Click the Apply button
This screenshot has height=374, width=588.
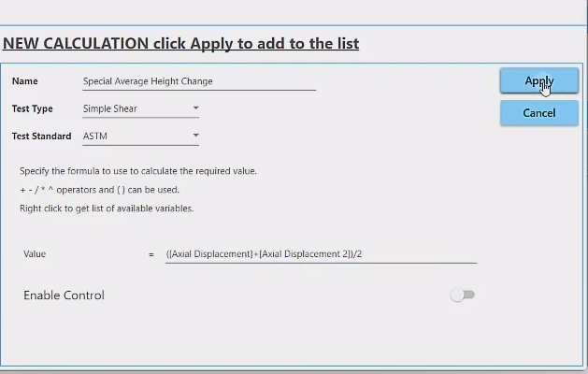[x=538, y=81]
